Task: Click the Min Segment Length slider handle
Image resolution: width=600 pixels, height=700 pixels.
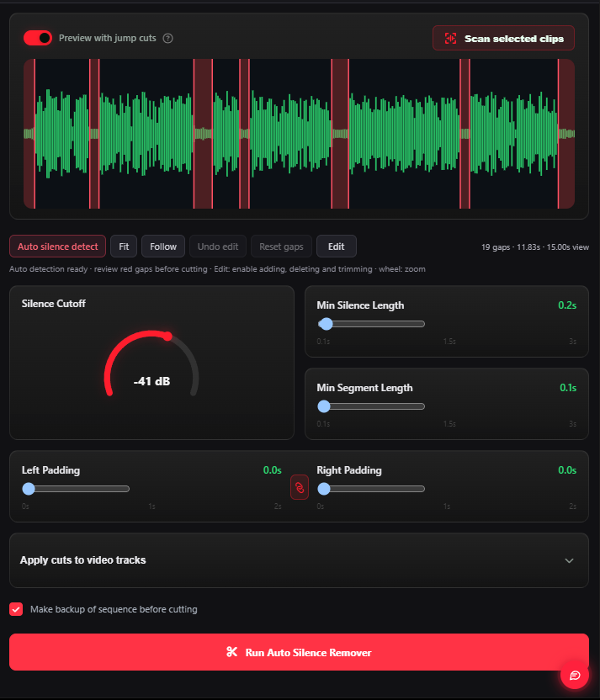Action: 324,406
